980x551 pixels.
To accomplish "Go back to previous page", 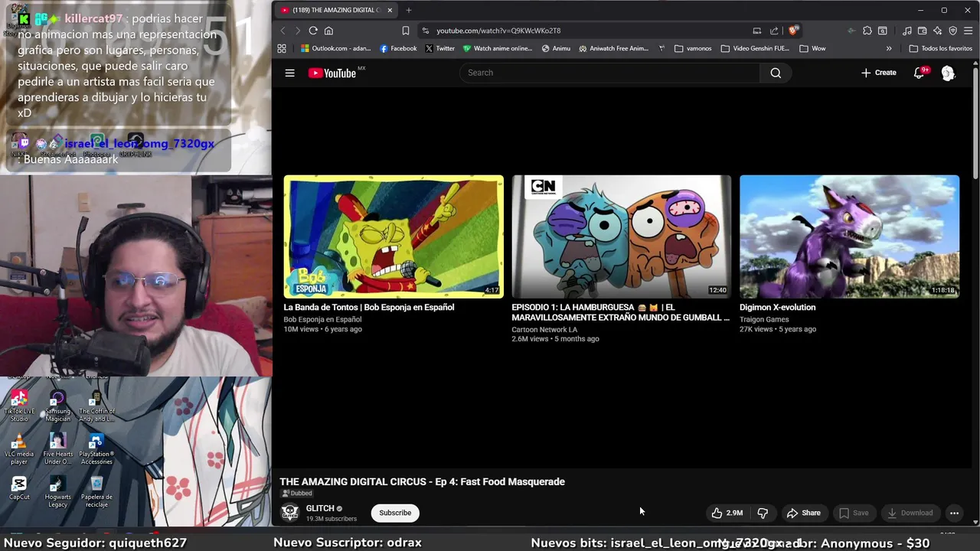I will (283, 31).
